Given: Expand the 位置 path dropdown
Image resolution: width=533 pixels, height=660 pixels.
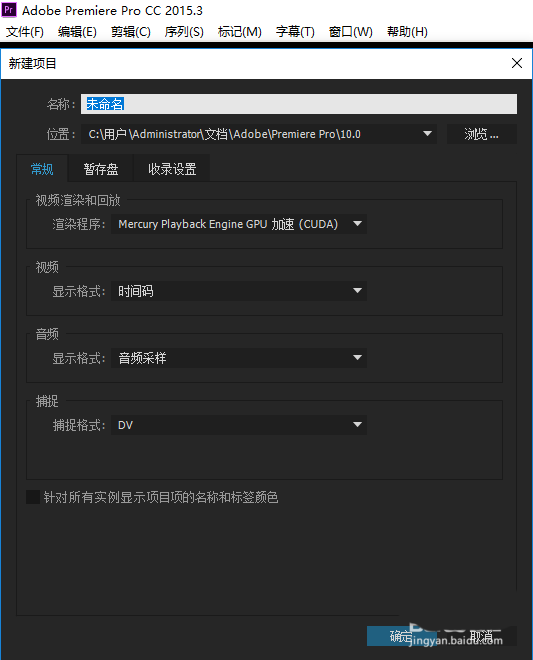Looking at the screenshot, I should coord(259,134).
